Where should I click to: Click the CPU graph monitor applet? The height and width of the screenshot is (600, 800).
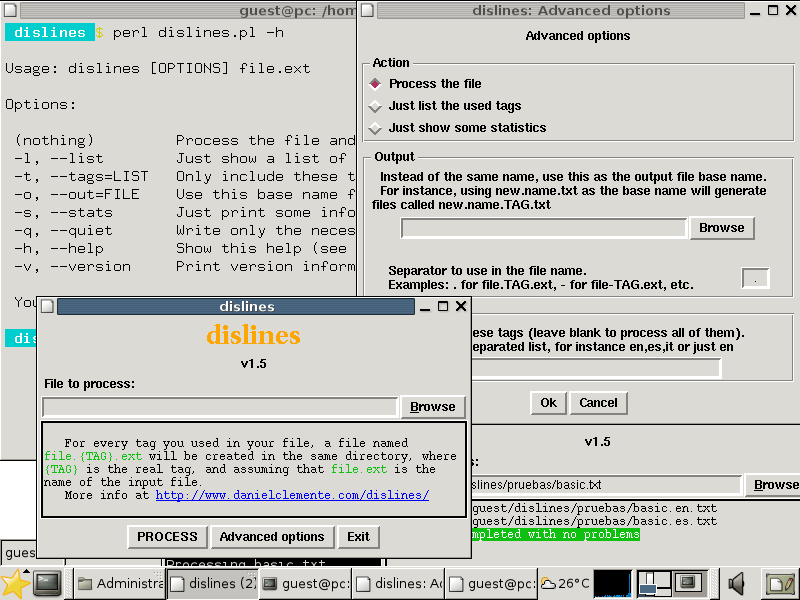click(x=612, y=584)
